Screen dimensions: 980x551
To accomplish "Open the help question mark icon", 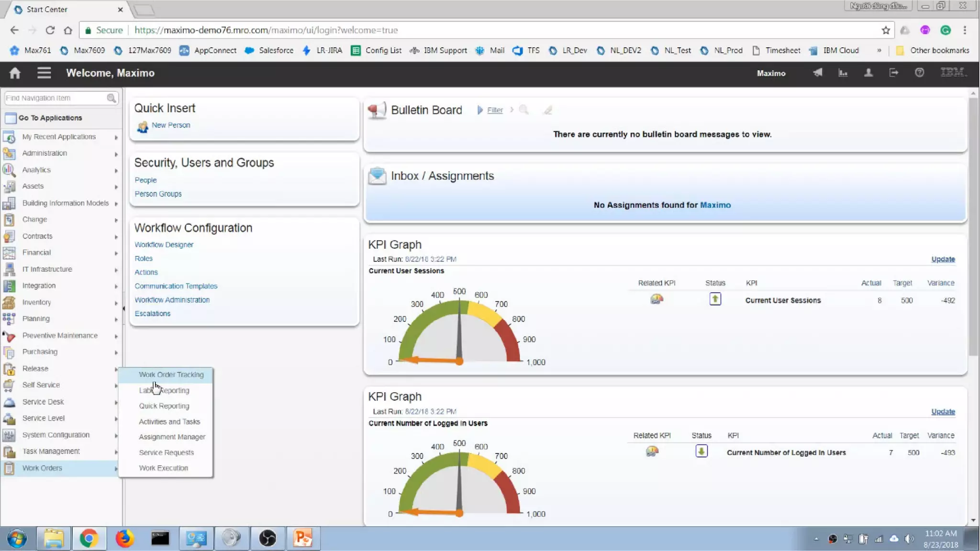I will pos(919,73).
